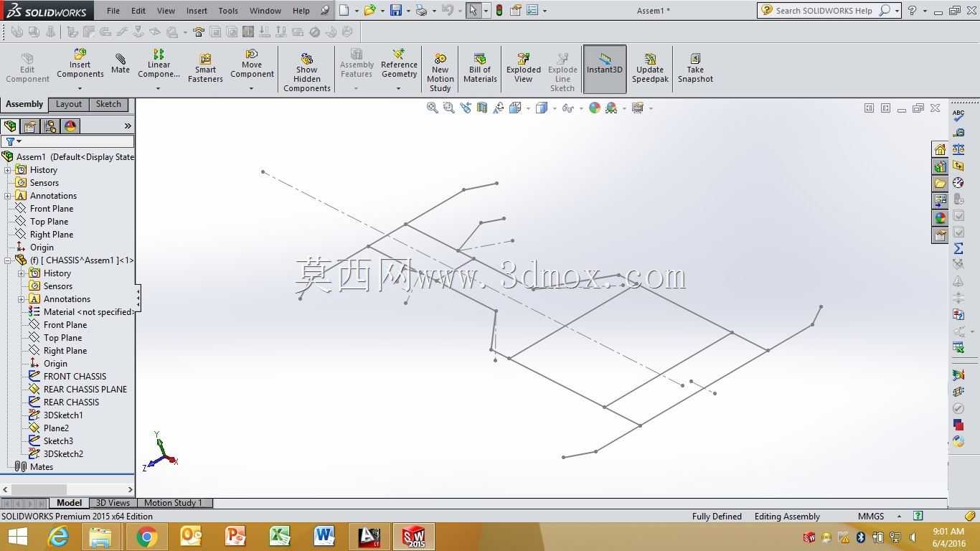
Task: Expand the top-level Annotations node
Action: pos(8,196)
